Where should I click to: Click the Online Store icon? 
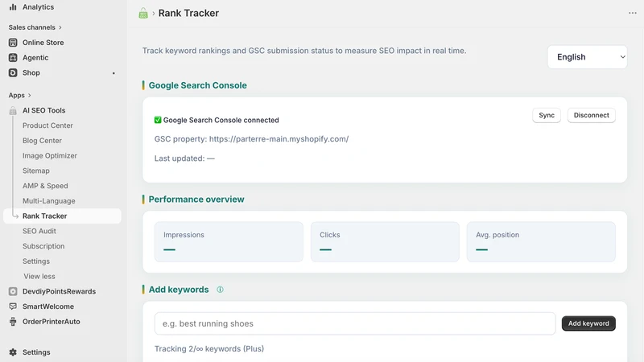13,43
